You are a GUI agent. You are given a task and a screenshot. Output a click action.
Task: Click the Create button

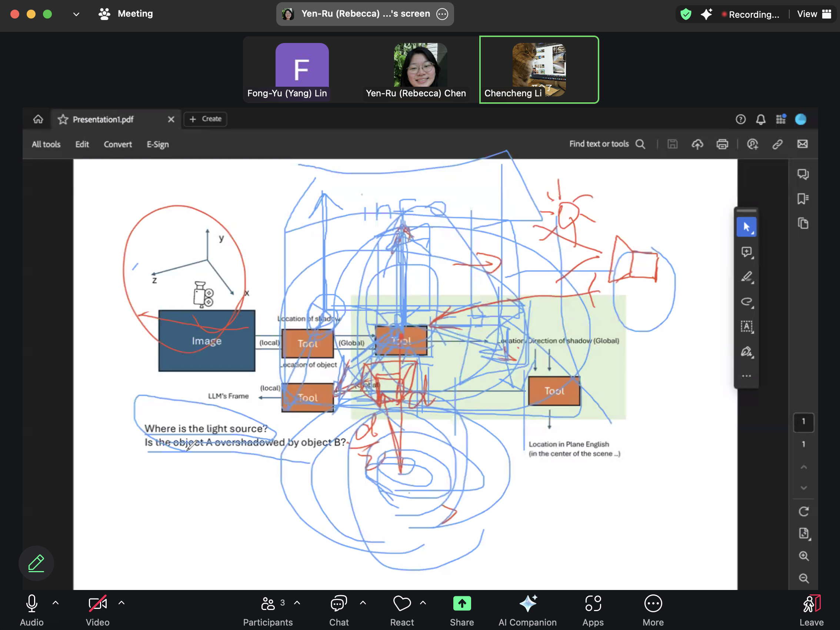coord(205,119)
